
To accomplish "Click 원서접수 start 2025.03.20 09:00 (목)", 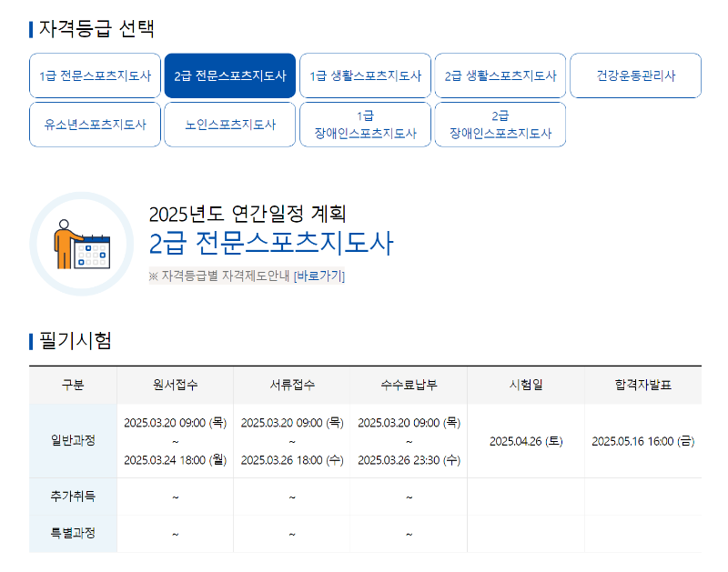I will (175, 423).
